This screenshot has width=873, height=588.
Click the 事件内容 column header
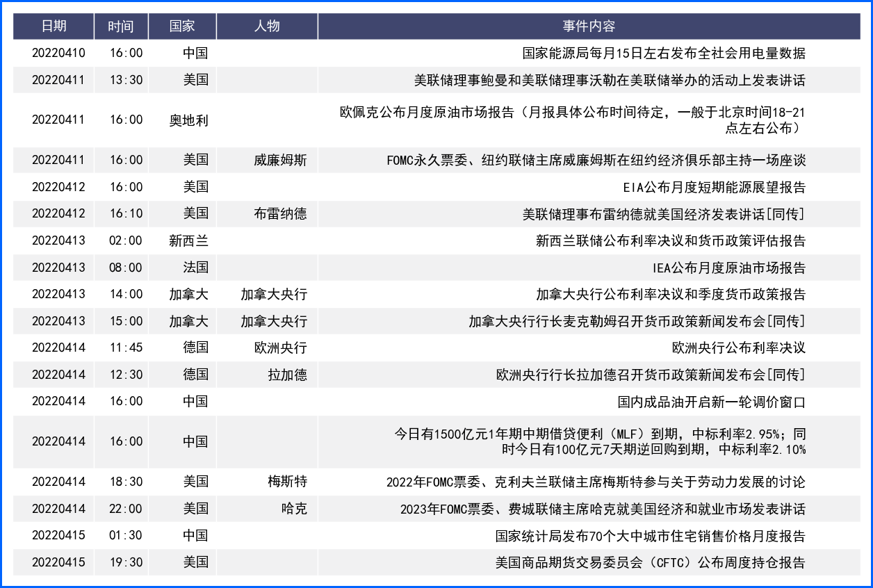coord(589,26)
